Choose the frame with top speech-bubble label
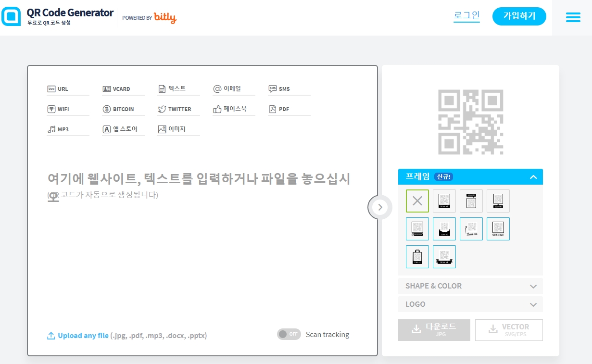Viewport: 592px width, 364px height. pyautogui.click(x=471, y=201)
